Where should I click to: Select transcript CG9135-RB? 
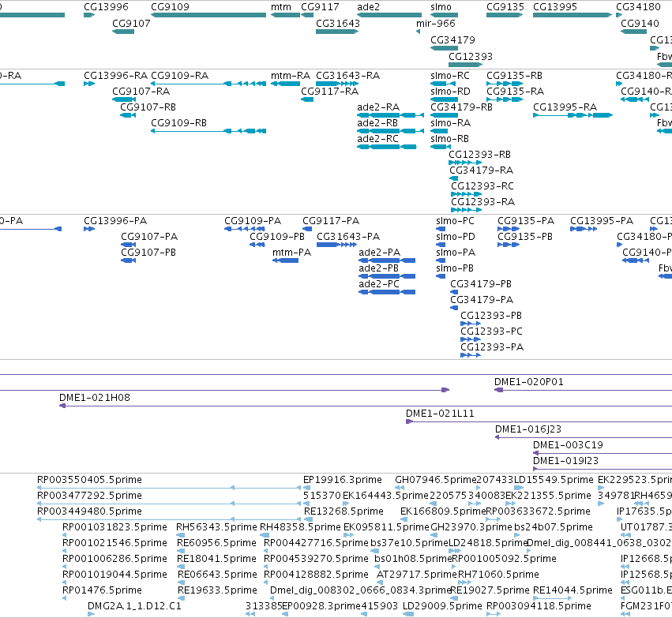(505, 84)
